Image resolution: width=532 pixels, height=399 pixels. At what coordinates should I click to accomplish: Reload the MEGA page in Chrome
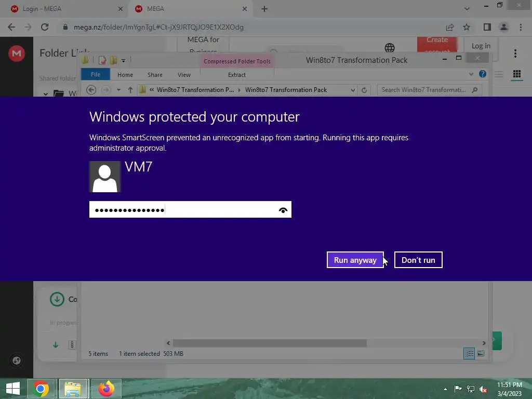pyautogui.click(x=45, y=27)
